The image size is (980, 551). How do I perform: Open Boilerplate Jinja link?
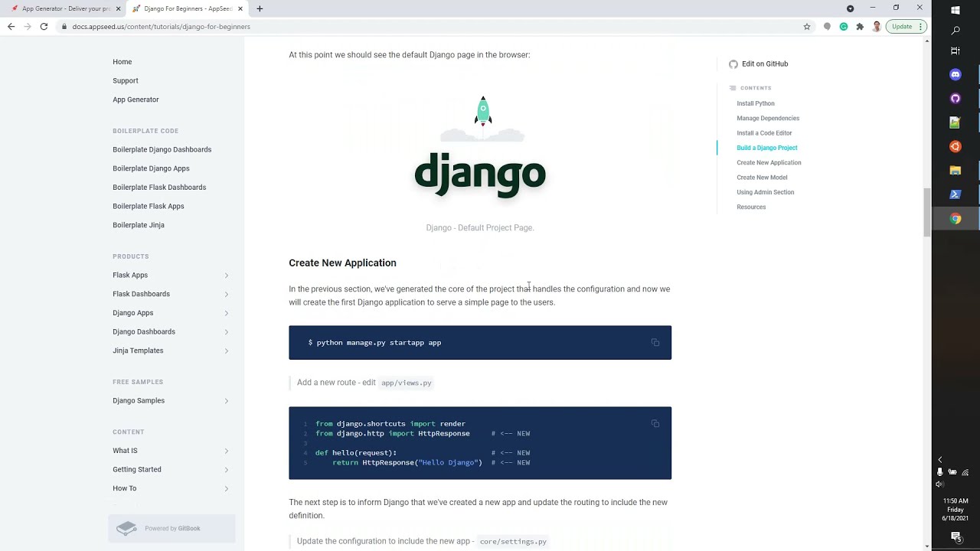[x=139, y=225]
